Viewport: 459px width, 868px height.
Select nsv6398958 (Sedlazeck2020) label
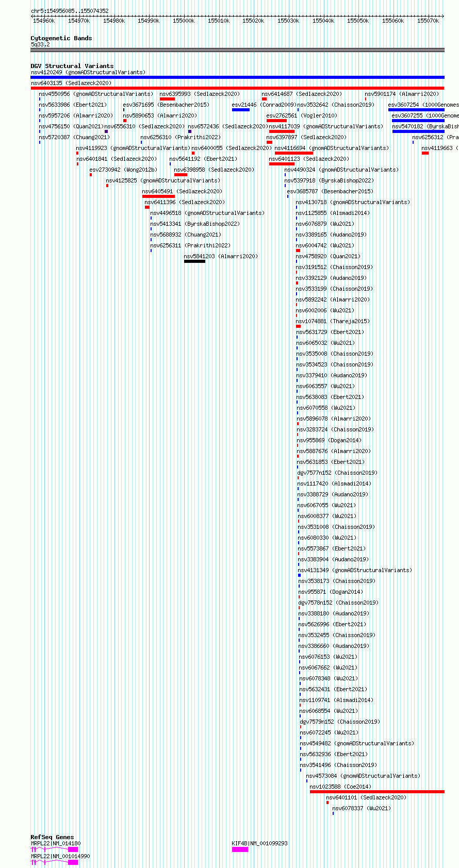pos(214,170)
